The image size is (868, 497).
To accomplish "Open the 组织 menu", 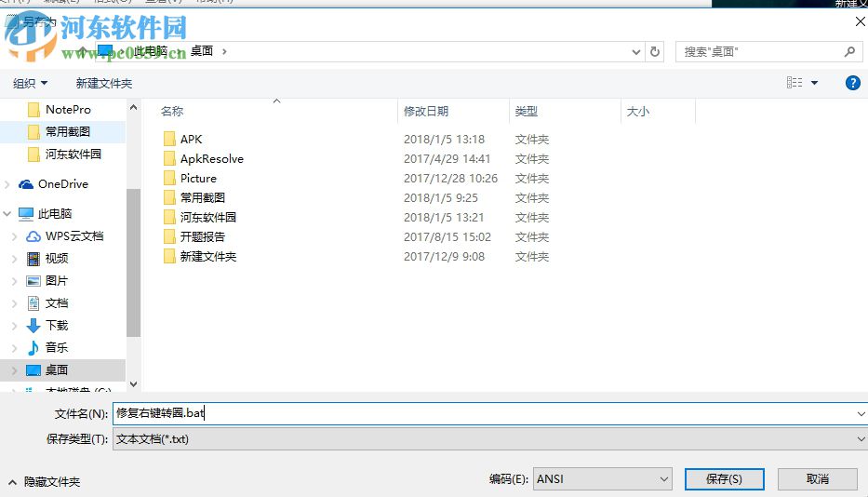I will [30, 83].
